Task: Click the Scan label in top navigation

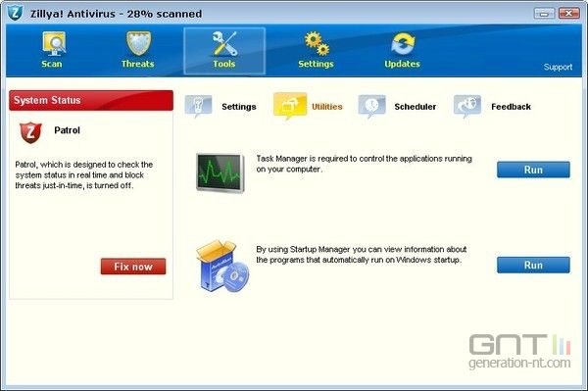Action: point(52,64)
